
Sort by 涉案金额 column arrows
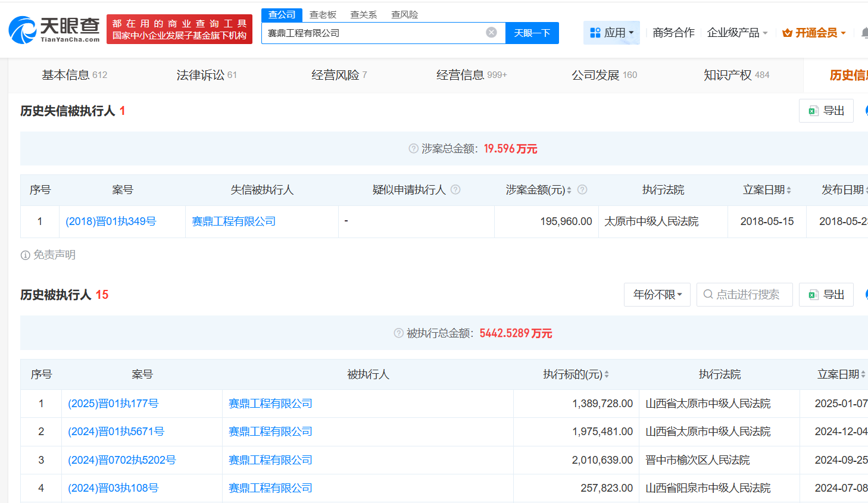coord(569,190)
